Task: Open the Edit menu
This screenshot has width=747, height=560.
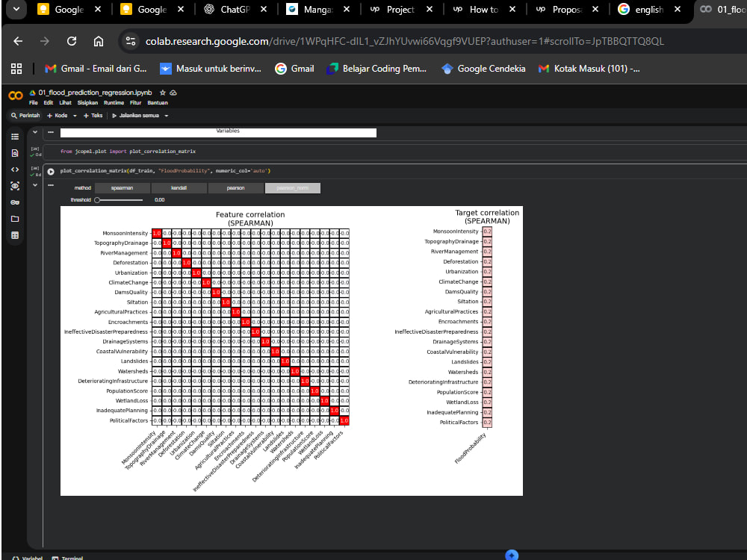Action: (48, 103)
